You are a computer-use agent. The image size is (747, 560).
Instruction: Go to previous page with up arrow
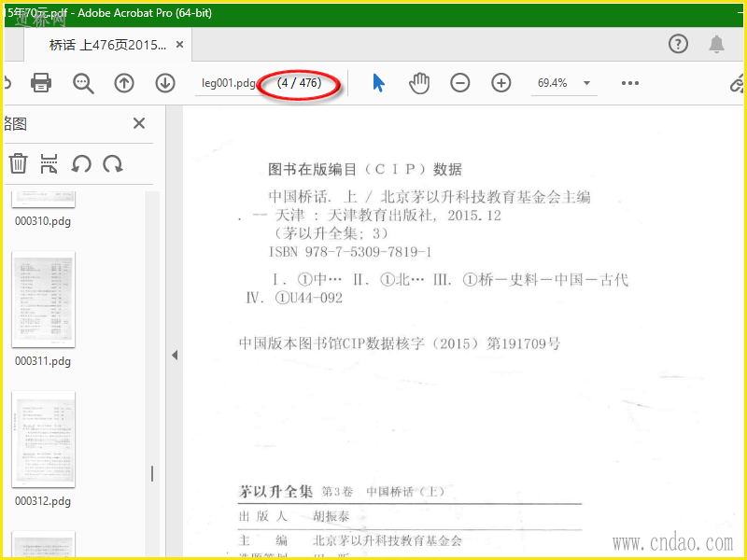pyautogui.click(x=124, y=83)
